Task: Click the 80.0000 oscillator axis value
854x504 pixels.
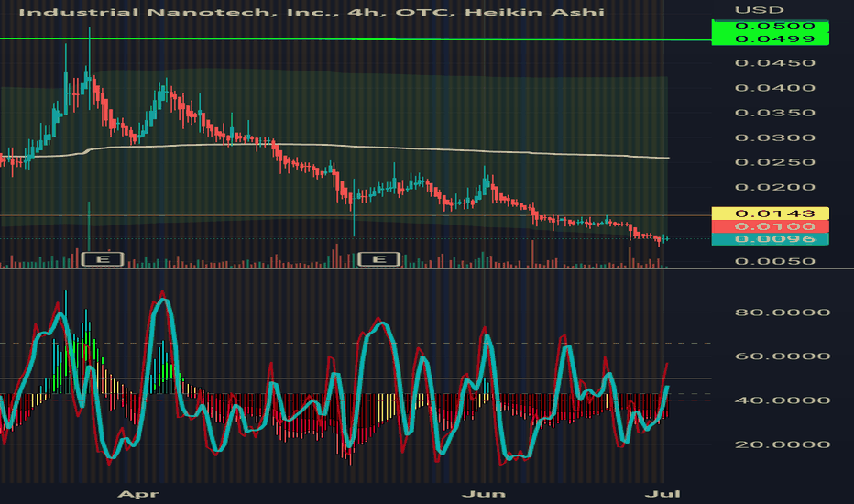Action: (x=783, y=312)
